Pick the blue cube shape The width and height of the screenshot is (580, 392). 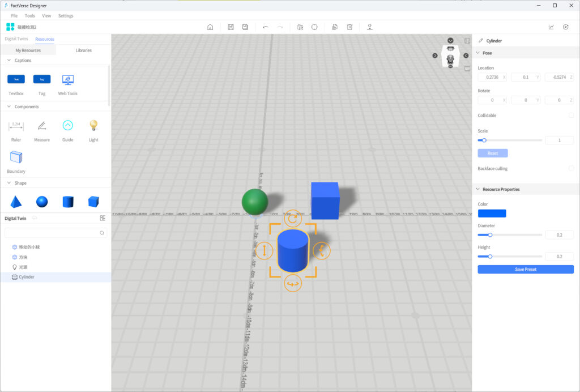coord(93,202)
